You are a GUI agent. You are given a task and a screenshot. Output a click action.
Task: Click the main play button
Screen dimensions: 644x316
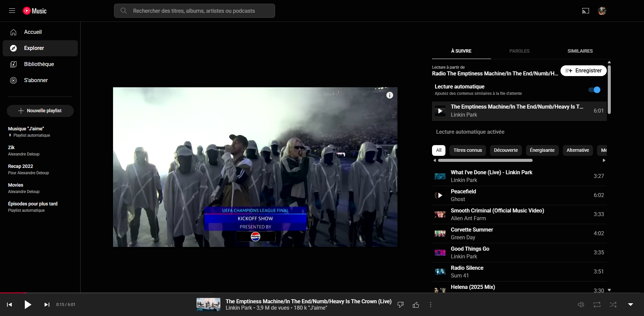(x=28, y=305)
